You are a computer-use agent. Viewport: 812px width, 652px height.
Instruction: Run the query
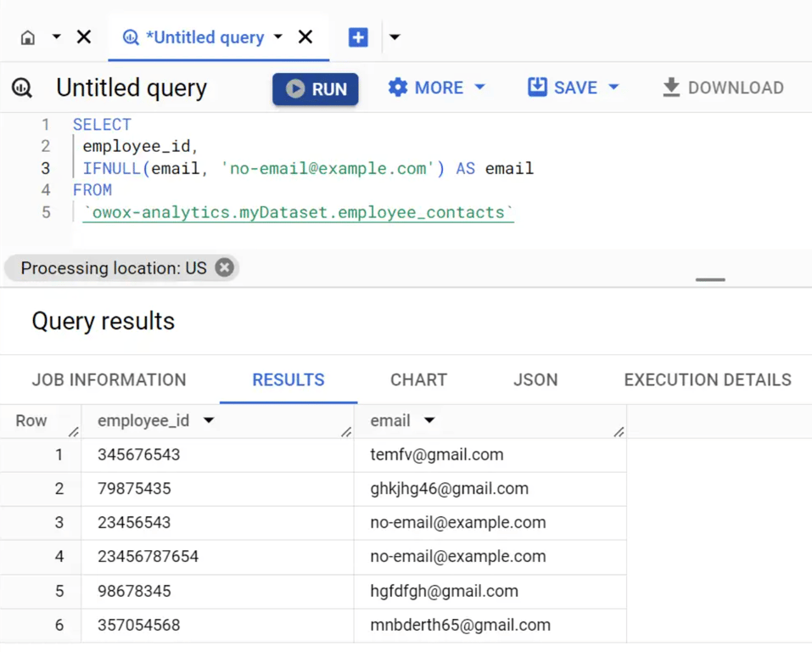tap(316, 89)
